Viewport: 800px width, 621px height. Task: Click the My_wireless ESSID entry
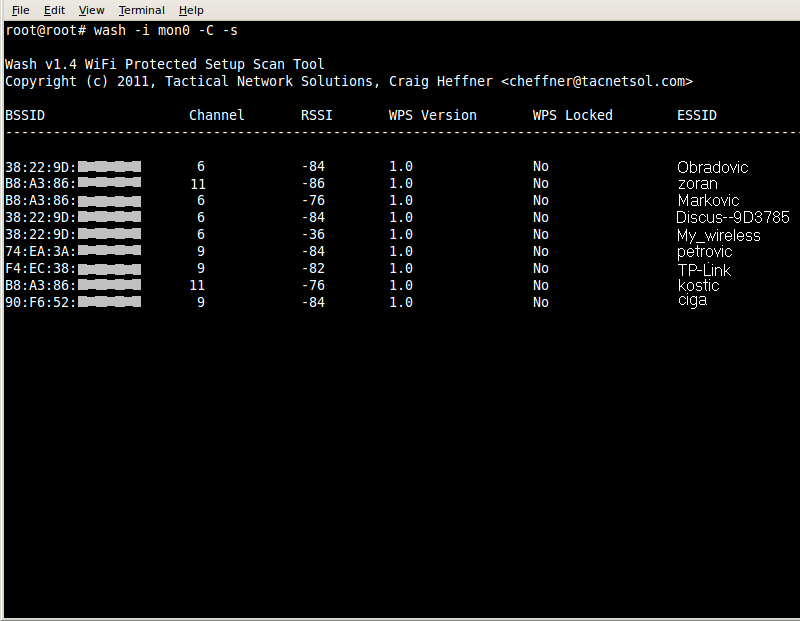(718, 236)
